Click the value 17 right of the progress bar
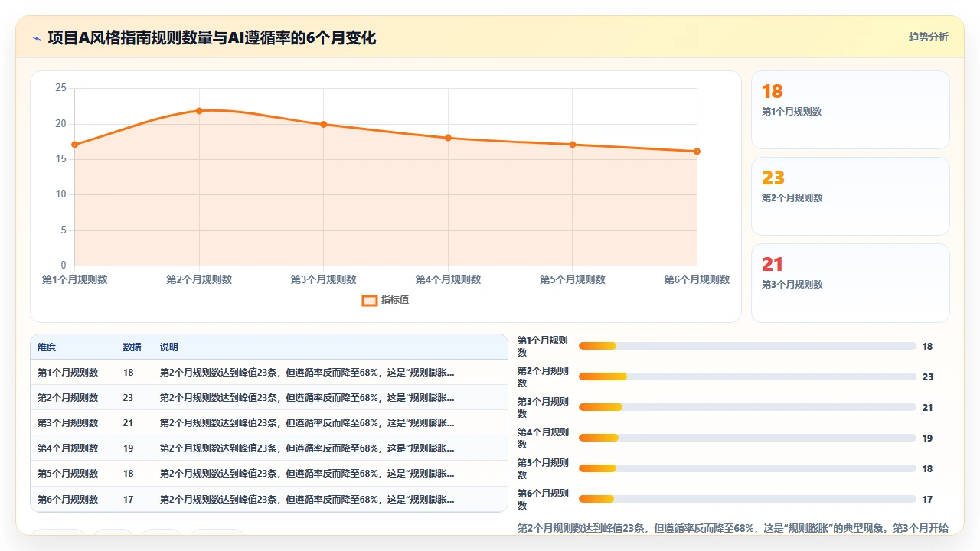 click(928, 500)
